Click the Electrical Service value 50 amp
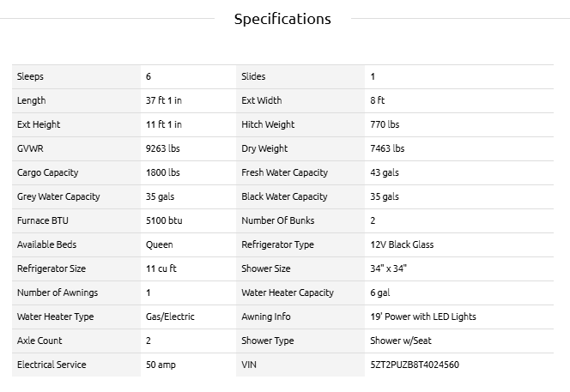The height and width of the screenshot is (392, 570). 161,365
